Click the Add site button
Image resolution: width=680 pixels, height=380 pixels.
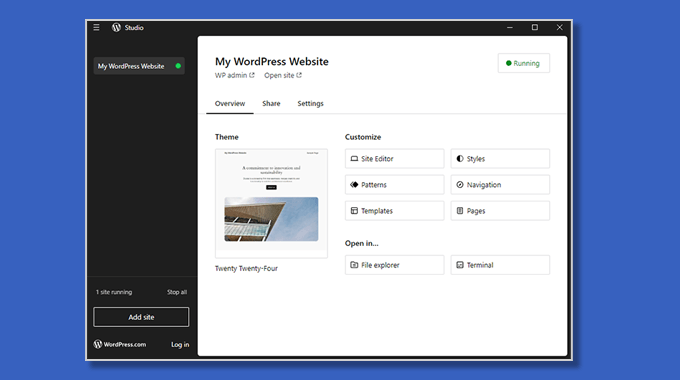pyautogui.click(x=141, y=317)
